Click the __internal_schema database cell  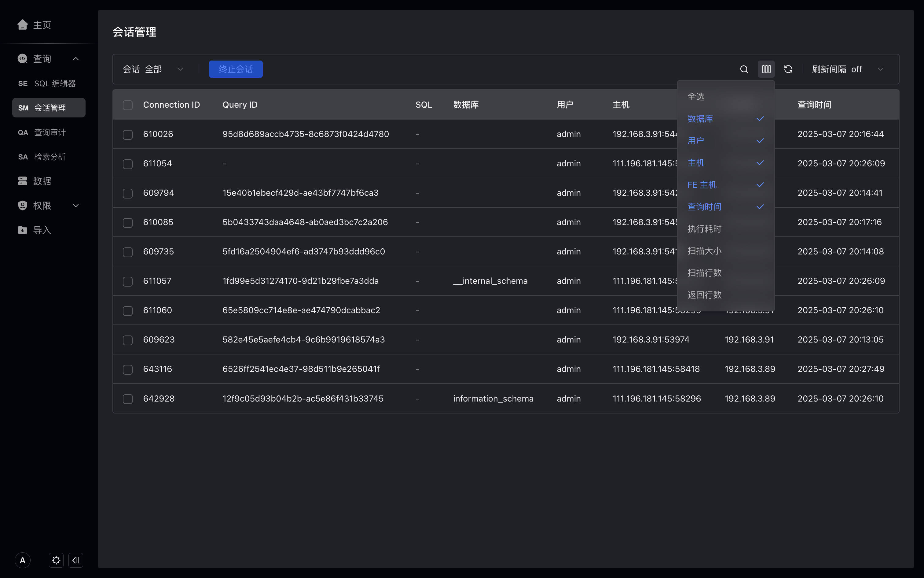[x=490, y=281]
